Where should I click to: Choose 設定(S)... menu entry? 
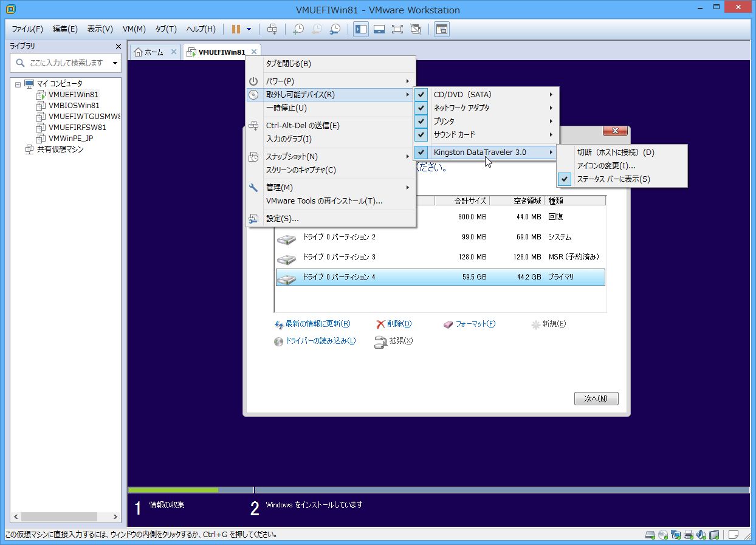click(331, 219)
